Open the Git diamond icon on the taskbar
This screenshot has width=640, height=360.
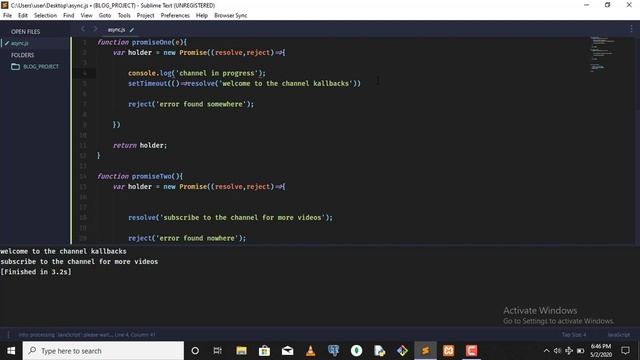click(402, 351)
